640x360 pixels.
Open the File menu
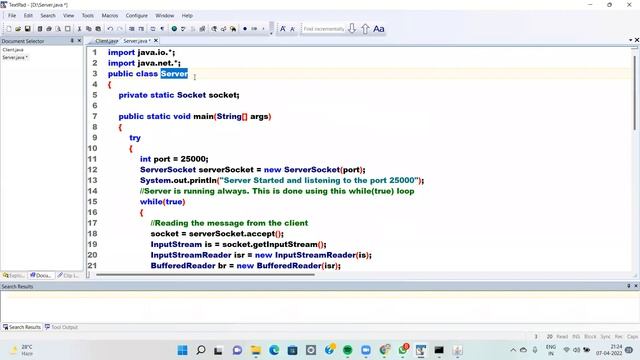pyautogui.click(x=12, y=16)
